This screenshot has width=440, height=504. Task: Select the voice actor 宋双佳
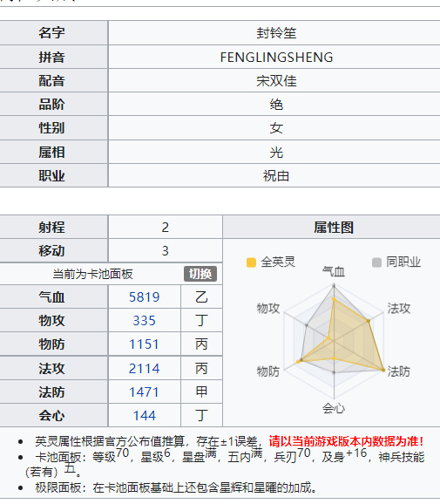click(x=276, y=81)
